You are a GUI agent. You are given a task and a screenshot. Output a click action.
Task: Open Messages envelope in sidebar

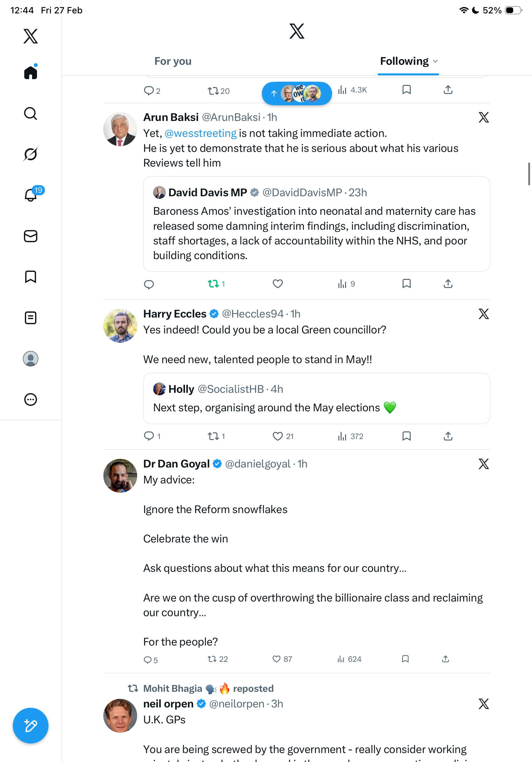pos(31,236)
